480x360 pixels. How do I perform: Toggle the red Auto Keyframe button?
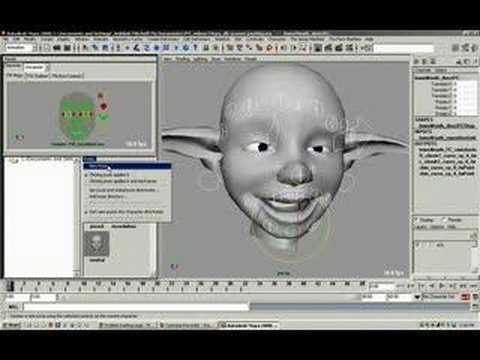(x=466, y=297)
